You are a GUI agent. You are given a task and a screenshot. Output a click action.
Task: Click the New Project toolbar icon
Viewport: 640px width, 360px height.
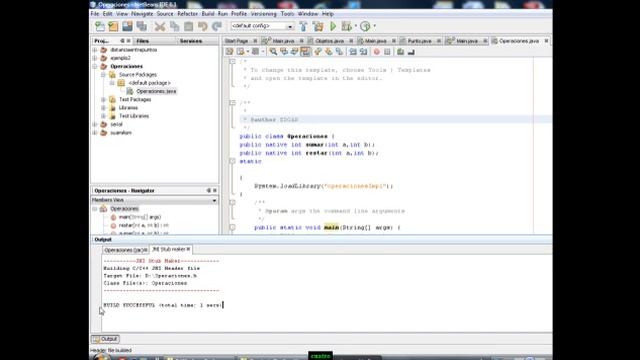113,27
